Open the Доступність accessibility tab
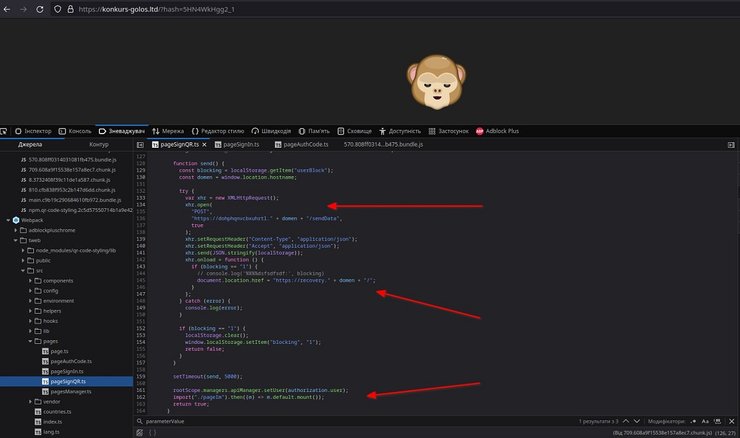The width and height of the screenshot is (740, 438). 400,131
